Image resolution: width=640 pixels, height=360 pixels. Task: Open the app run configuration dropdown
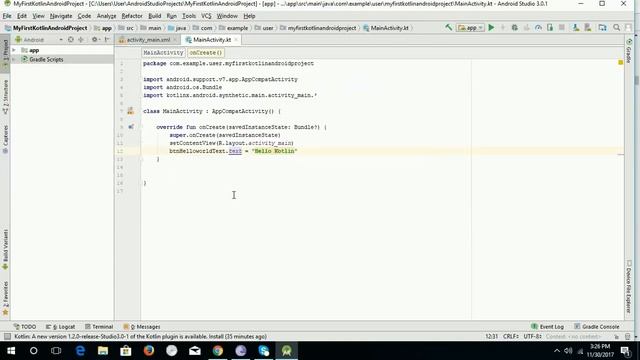click(471, 28)
